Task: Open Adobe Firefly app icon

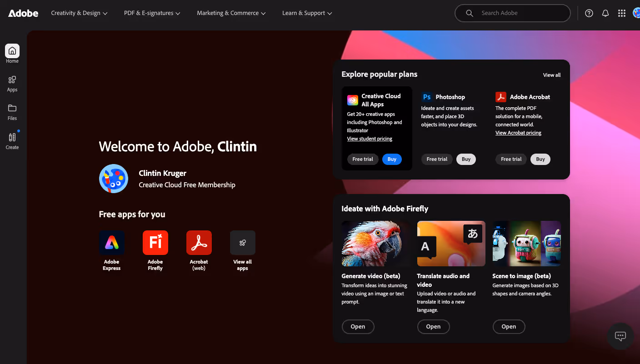Action: pos(155,242)
